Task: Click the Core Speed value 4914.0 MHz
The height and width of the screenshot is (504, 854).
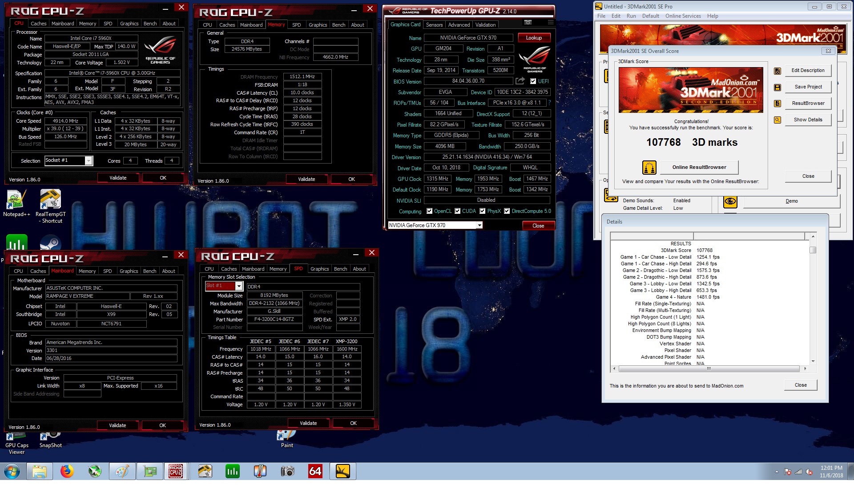Action: tap(65, 121)
